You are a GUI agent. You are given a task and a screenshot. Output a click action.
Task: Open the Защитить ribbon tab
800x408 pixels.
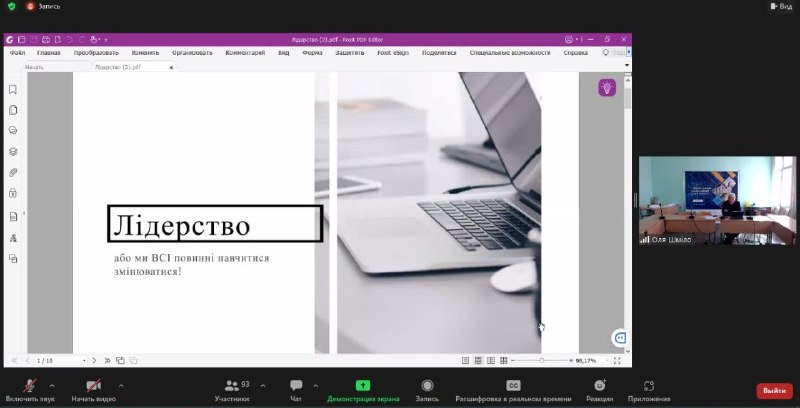point(349,53)
